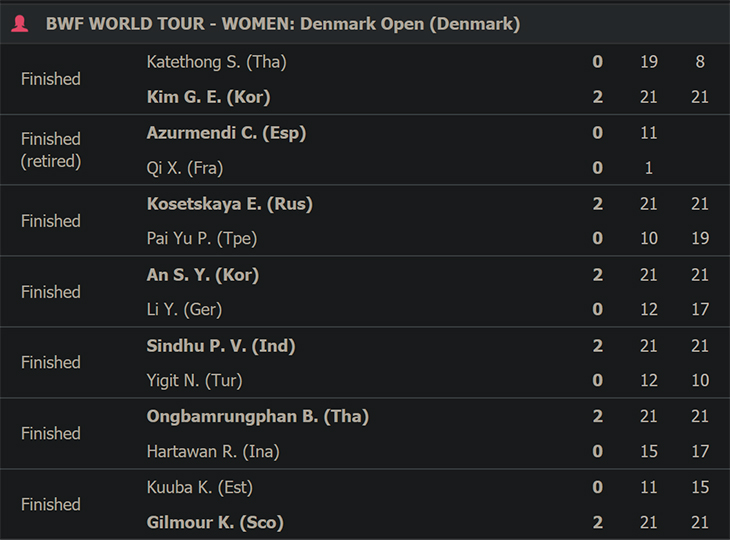Image resolution: width=730 pixels, height=540 pixels.
Task: Click the pink women's player icon
Action: [x=20, y=24]
